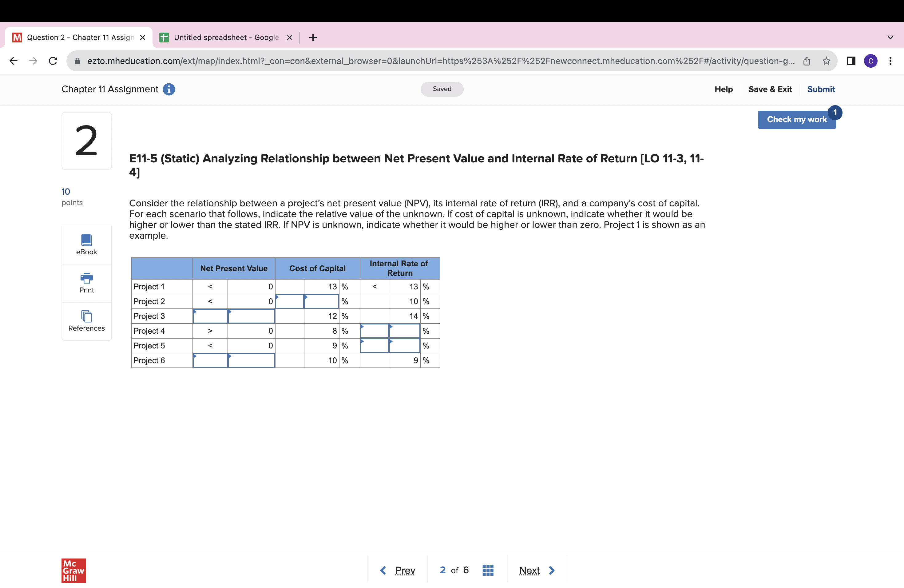
Task: Click the share page icon in address bar
Action: coord(807,61)
